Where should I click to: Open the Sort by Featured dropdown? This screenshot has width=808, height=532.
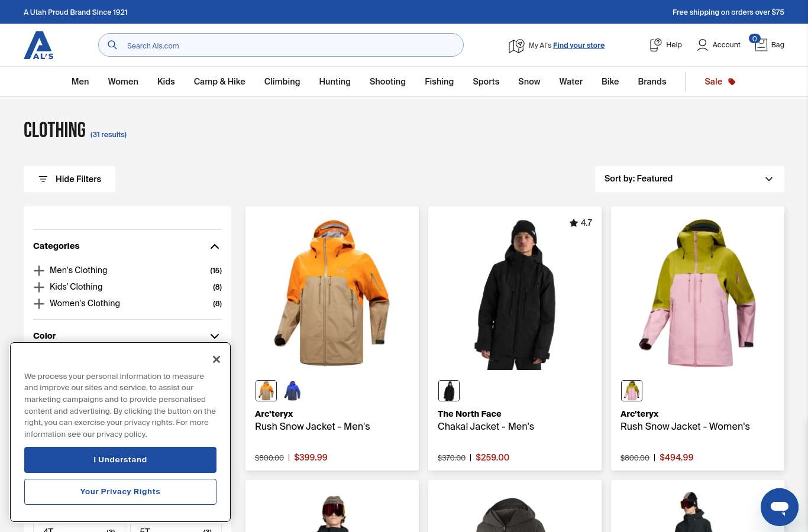point(690,179)
